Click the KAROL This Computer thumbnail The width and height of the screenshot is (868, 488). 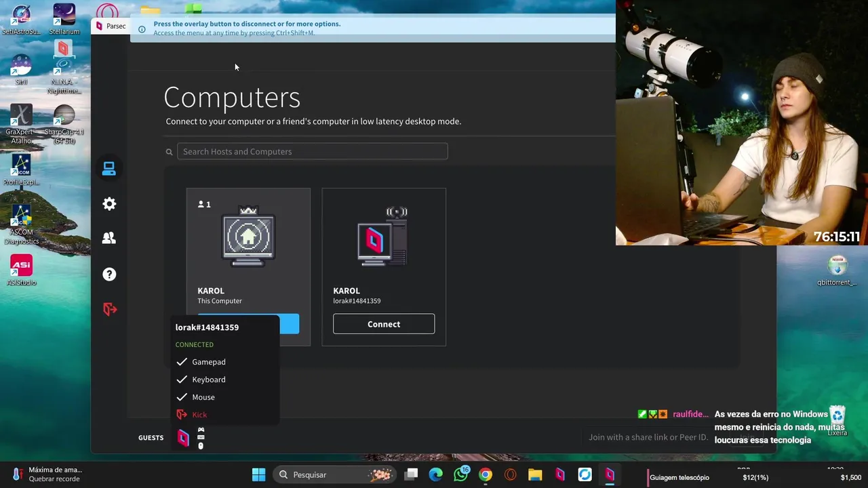tap(248, 237)
